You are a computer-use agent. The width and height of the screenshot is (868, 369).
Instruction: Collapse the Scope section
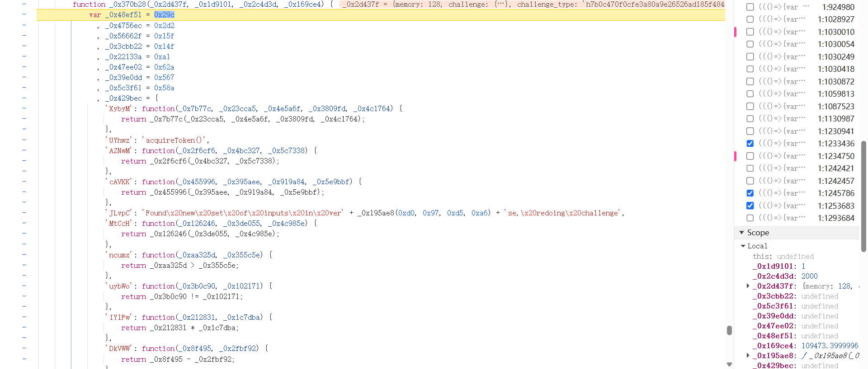point(741,233)
